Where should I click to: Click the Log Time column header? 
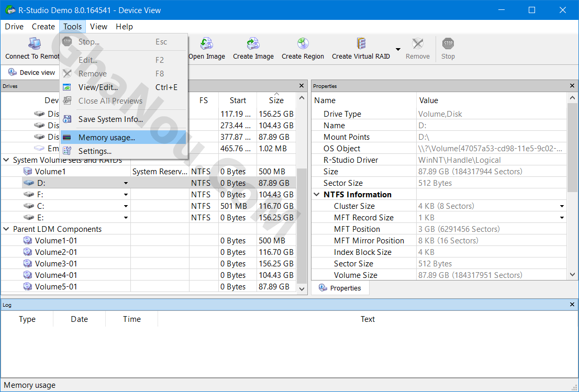(131, 319)
